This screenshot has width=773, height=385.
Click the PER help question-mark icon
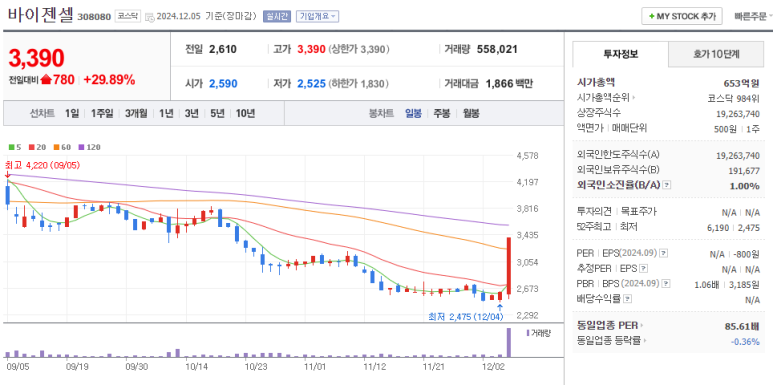tap(664, 253)
